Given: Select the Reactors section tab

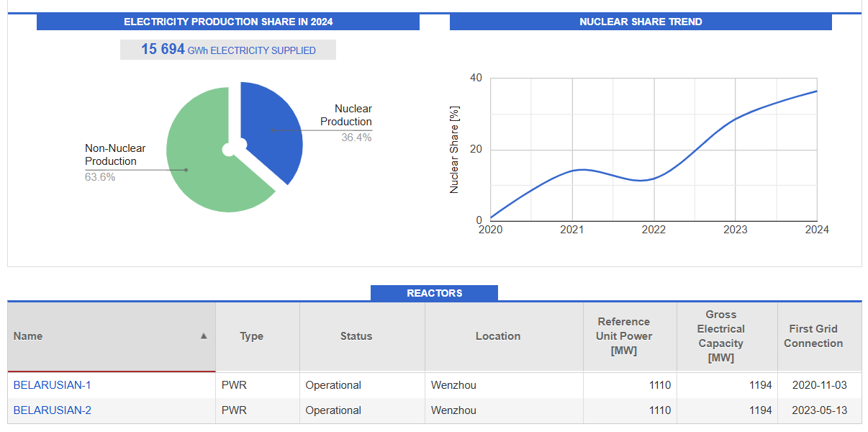Looking at the screenshot, I should click(434, 293).
